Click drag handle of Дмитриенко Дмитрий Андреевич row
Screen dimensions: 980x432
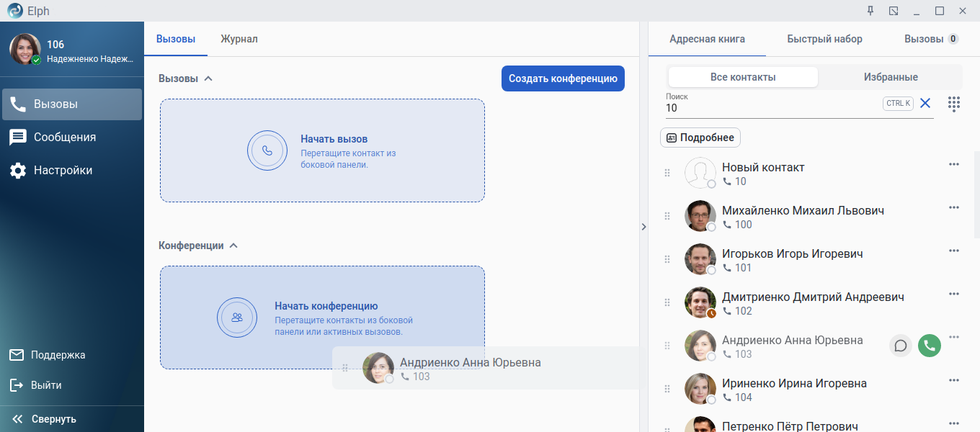pos(667,302)
